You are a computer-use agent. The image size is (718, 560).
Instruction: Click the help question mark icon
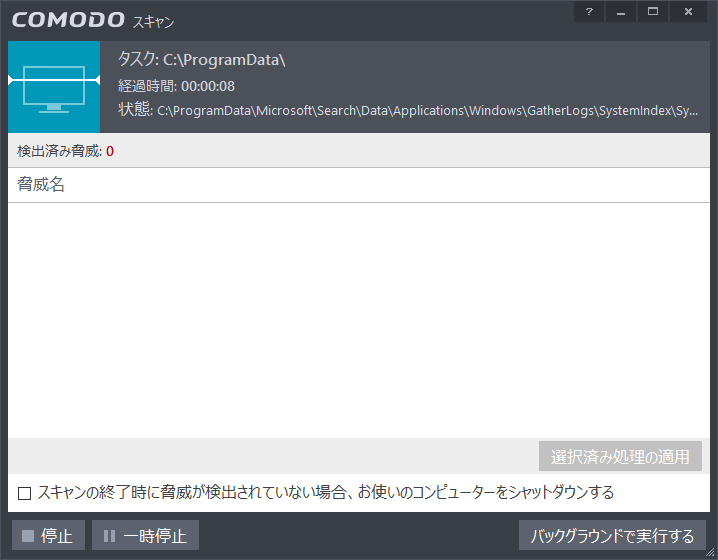pos(589,12)
